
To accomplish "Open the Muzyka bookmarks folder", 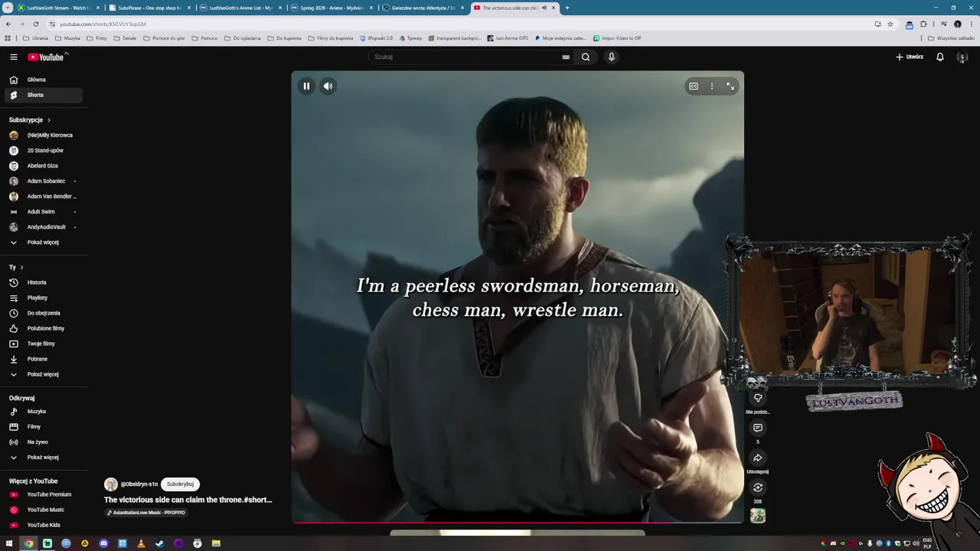I will coord(67,38).
